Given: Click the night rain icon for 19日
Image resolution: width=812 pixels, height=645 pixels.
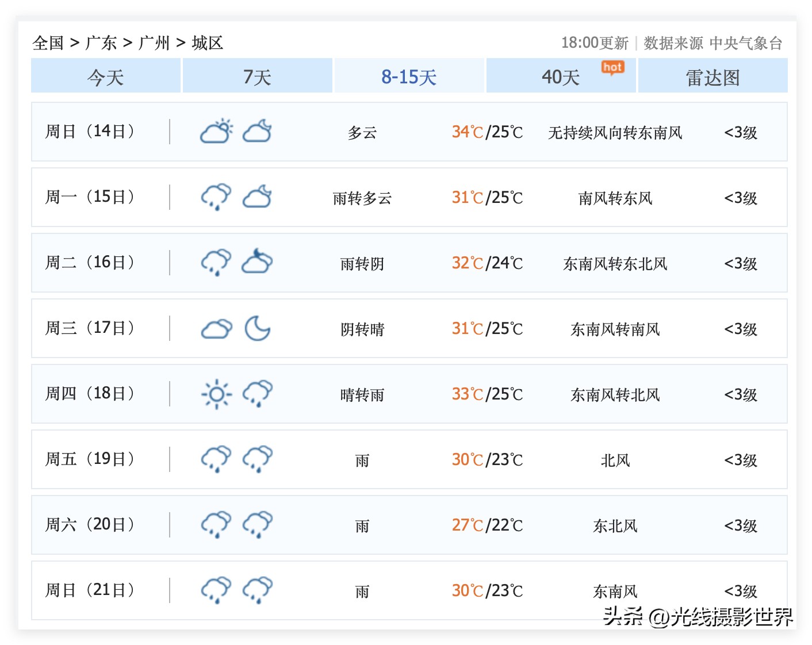Looking at the screenshot, I should click(257, 459).
